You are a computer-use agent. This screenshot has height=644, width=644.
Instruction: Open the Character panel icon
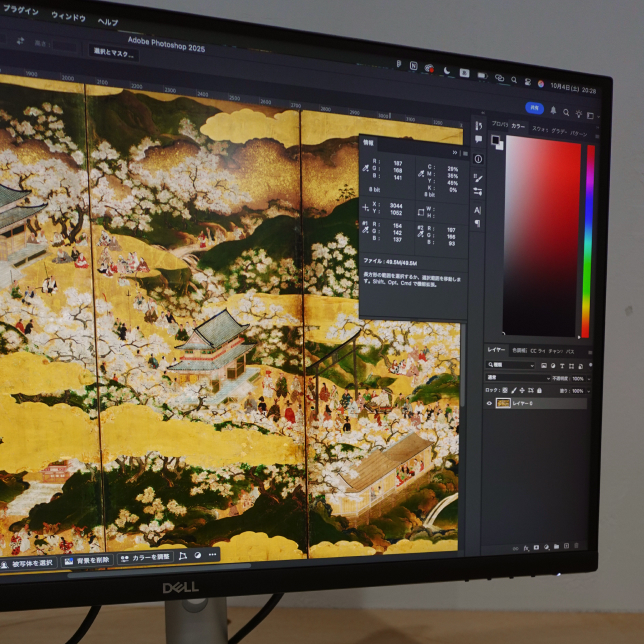click(x=477, y=210)
